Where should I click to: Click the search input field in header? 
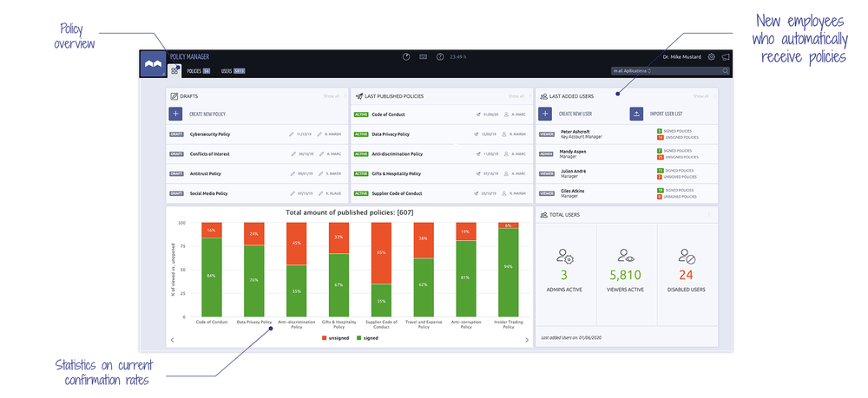pos(670,71)
